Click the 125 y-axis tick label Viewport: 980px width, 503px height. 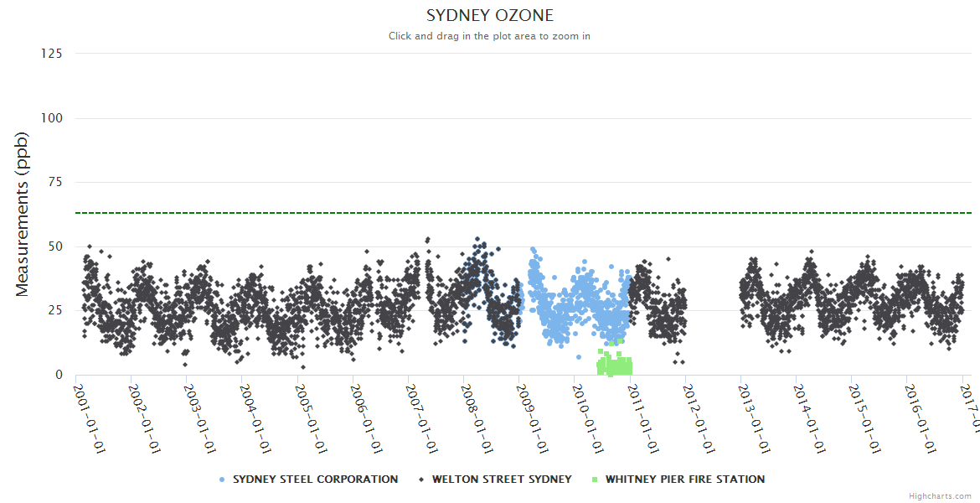point(52,54)
